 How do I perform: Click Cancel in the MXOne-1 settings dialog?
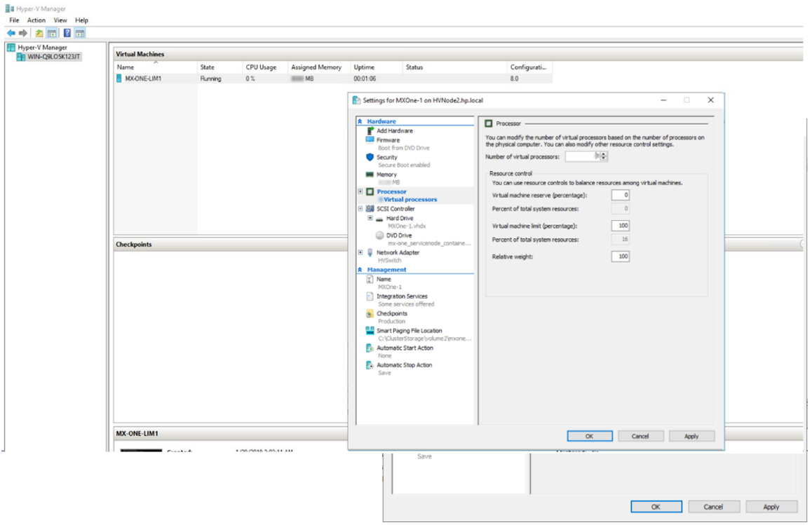(x=640, y=436)
